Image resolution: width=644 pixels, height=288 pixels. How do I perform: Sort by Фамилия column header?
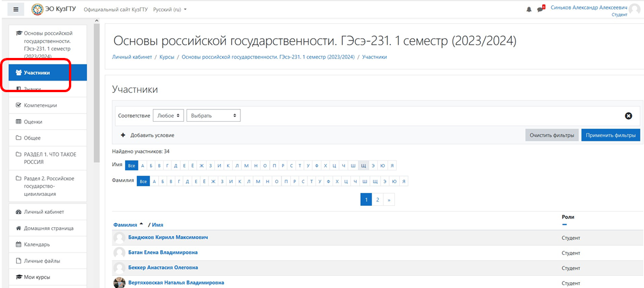(x=125, y=225)
